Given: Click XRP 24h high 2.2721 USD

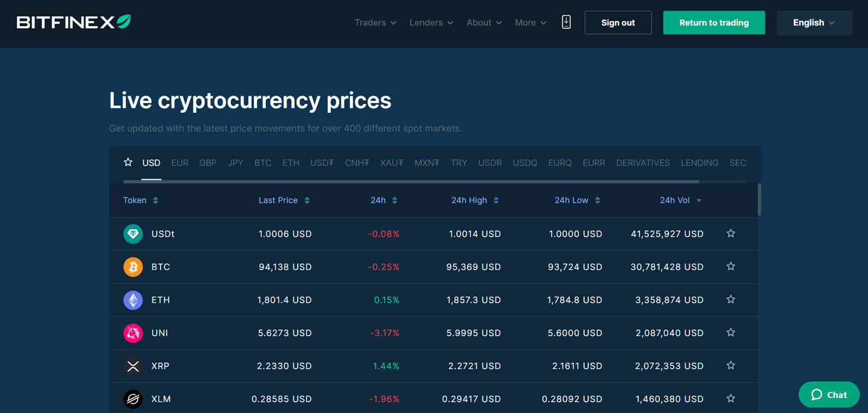Looking at the screenshot, I should 475,366.
